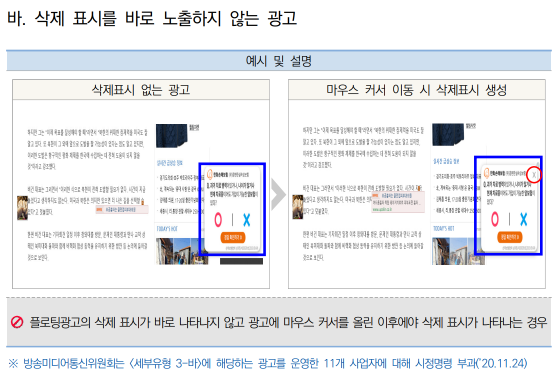Click the blue X in the 삭제표시 없는 광고 example

[x=247, y=220]
